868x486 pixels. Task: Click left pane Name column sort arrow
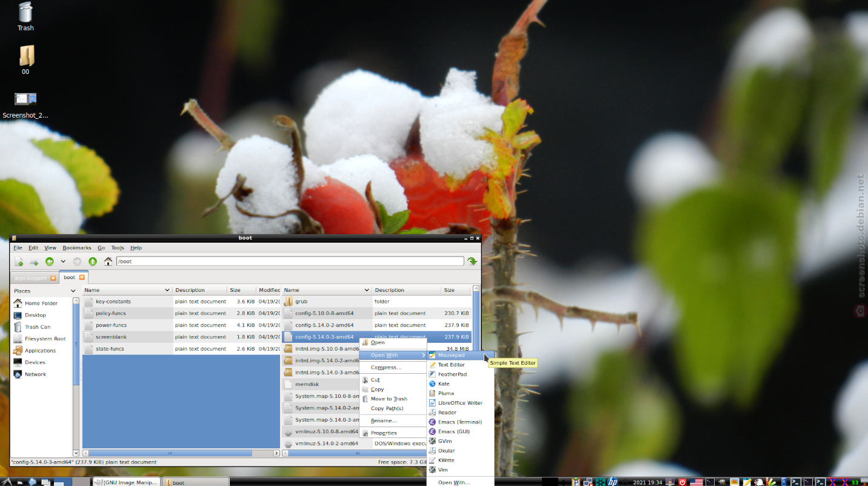[x=167, y=290]
